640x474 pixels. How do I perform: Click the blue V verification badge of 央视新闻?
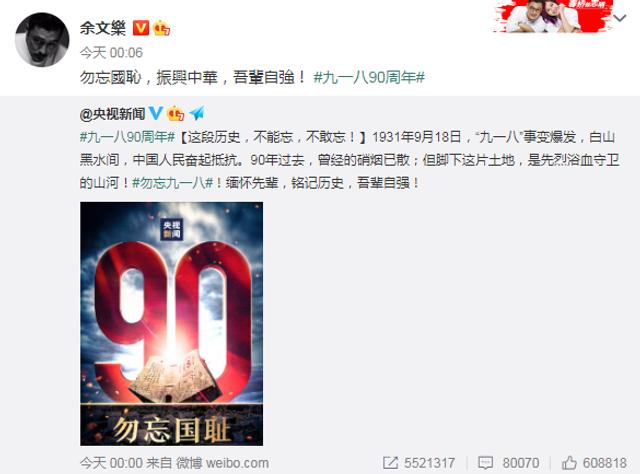(x=155, y=113)
